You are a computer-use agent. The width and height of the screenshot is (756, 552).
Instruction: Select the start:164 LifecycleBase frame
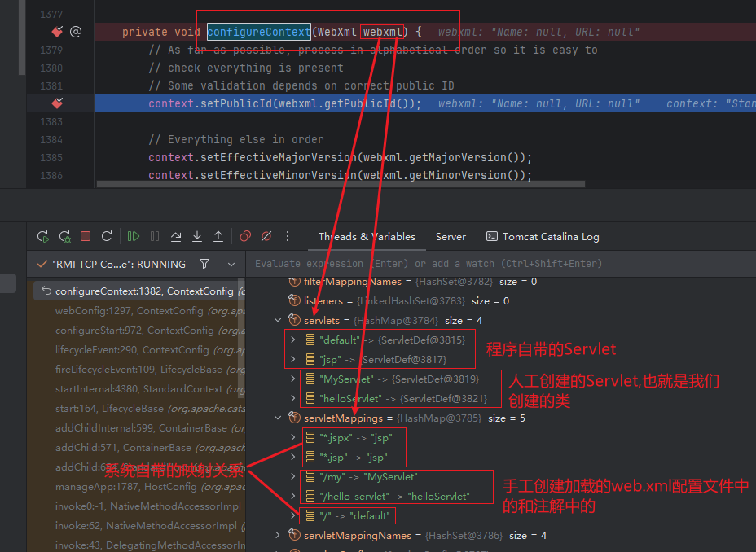(139, 409)
